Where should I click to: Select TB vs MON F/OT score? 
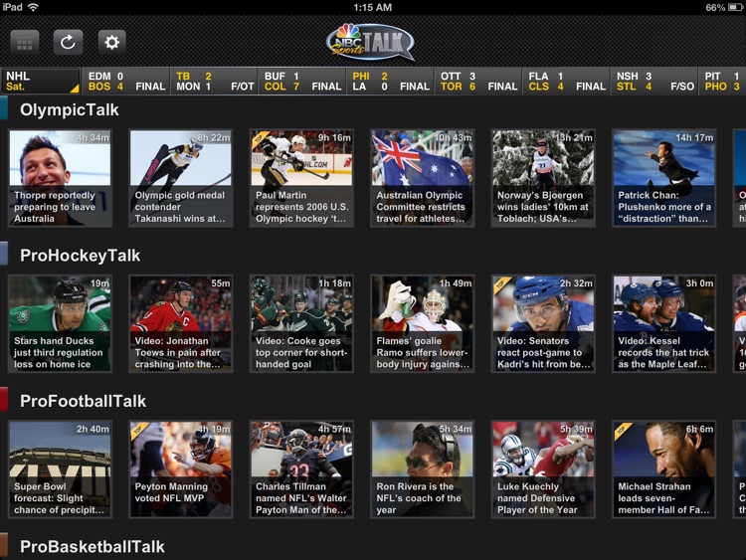click(215, 82)
